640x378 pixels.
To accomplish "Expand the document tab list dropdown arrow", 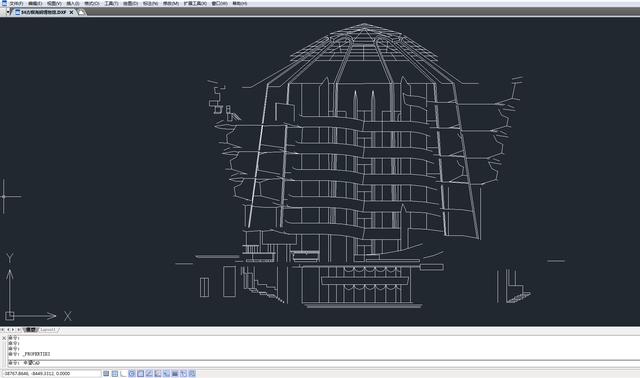I will pos(8,12).
